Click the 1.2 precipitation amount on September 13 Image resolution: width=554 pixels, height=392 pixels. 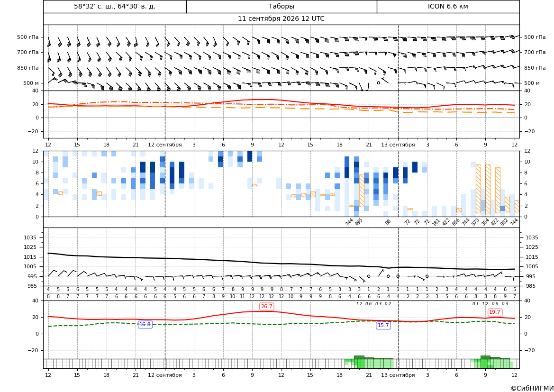tap(485, 304)
